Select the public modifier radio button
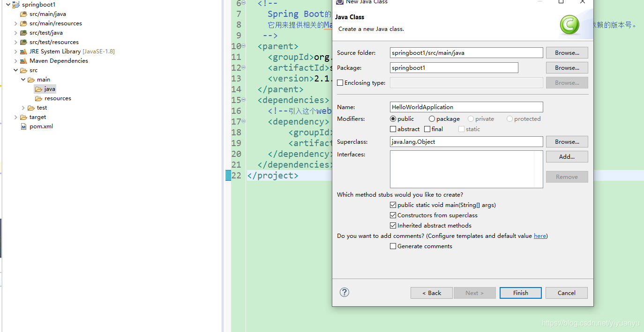644x332 pixels. 393,119
